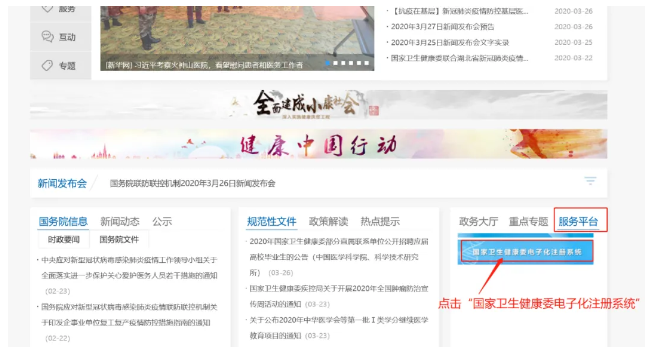Switch to the 公示 tab
This screenshot has width=645, height=360.
(162, 221)
